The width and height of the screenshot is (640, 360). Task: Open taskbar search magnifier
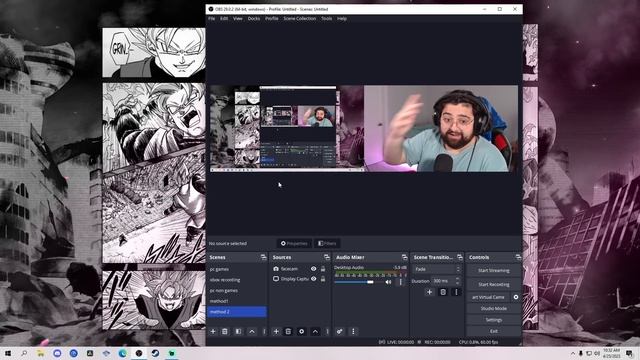(24, 353)
